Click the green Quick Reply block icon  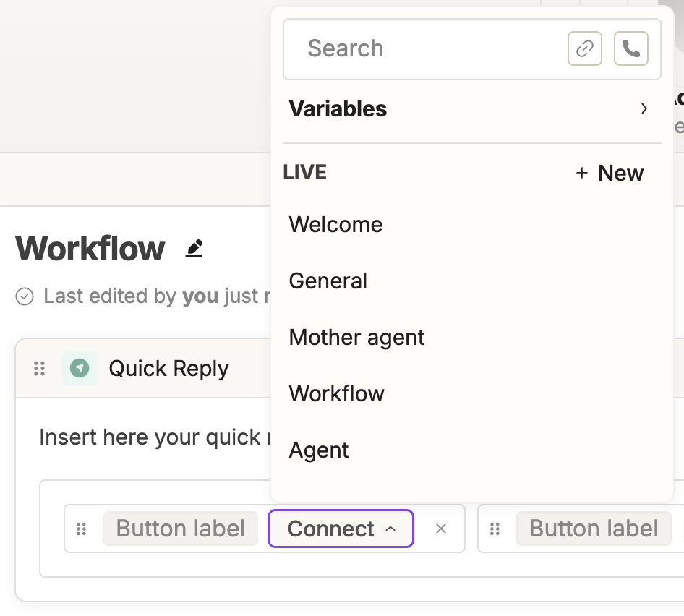(80, 369)
